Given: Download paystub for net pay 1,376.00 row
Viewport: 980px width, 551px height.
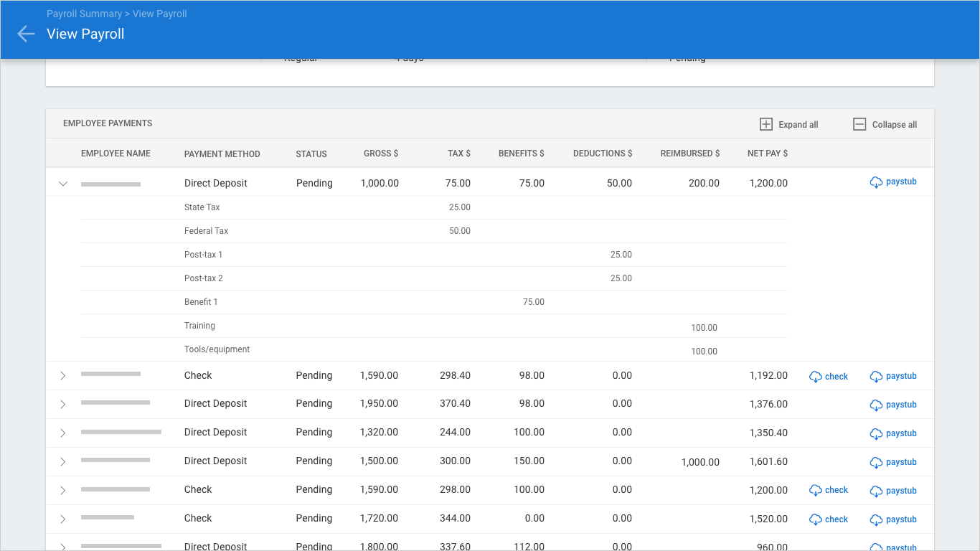Looking at the screenshot, I should [893, 405].
